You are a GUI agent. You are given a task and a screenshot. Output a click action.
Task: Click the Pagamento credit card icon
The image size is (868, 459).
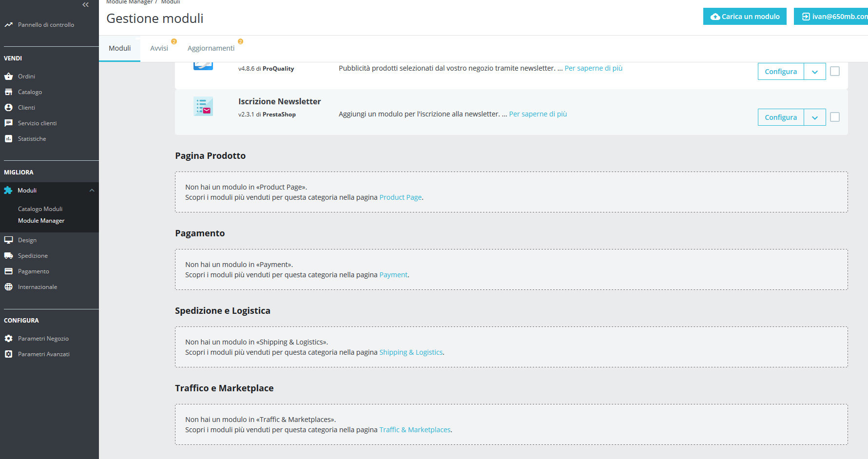pyautogui.click(x=8, y=271)
